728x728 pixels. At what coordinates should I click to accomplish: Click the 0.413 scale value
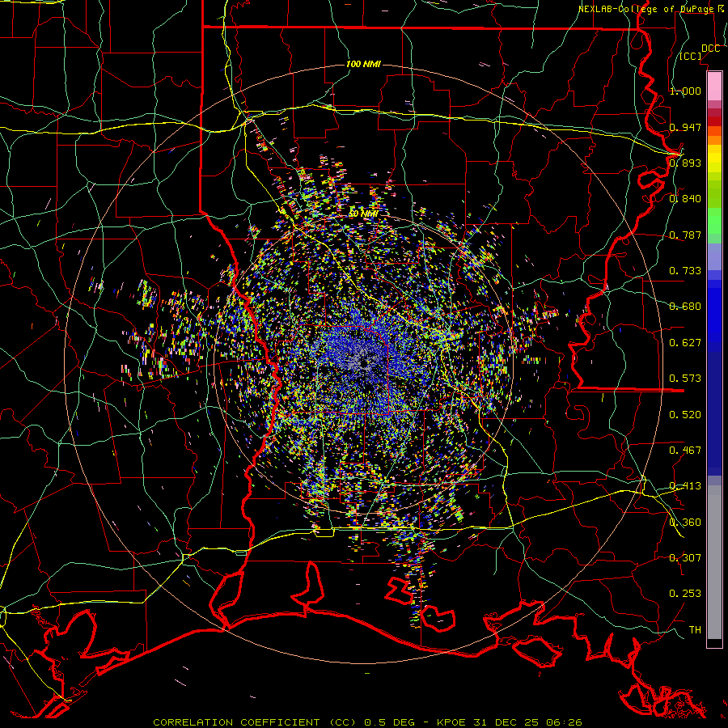tap(685, 486)
